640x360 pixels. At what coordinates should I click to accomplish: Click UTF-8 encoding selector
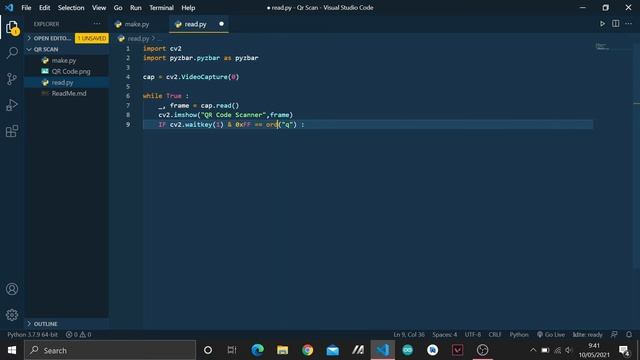(x=473, y=334)
